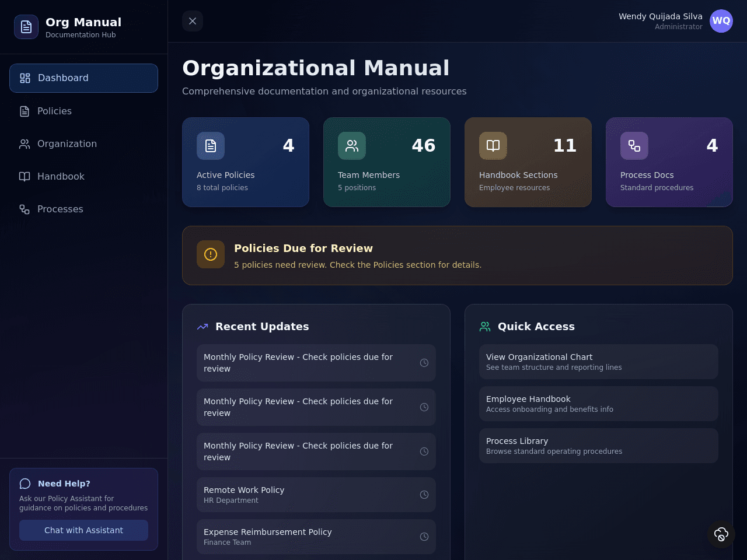Click the Team Members card people icon
This screenshot has width=747, height=560.
pyautogui.click(x=352, y=146)
